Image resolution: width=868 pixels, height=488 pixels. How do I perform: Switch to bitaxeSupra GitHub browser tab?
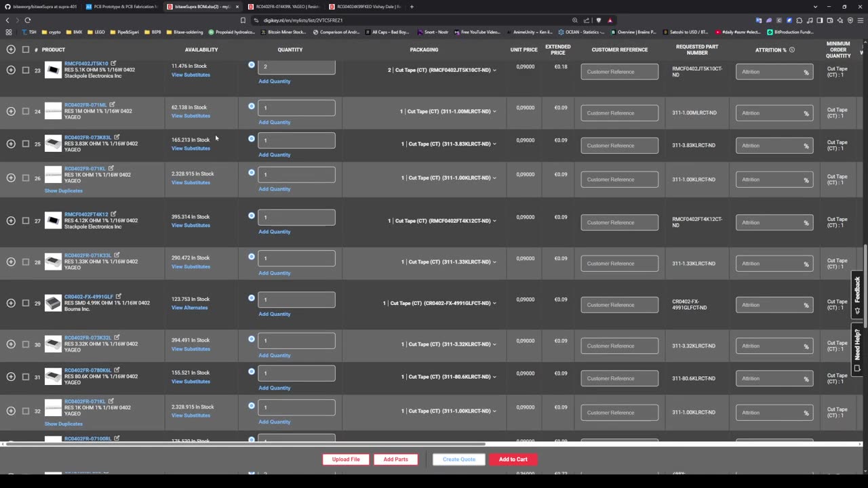pyautogui.click(x=42, y=7)
